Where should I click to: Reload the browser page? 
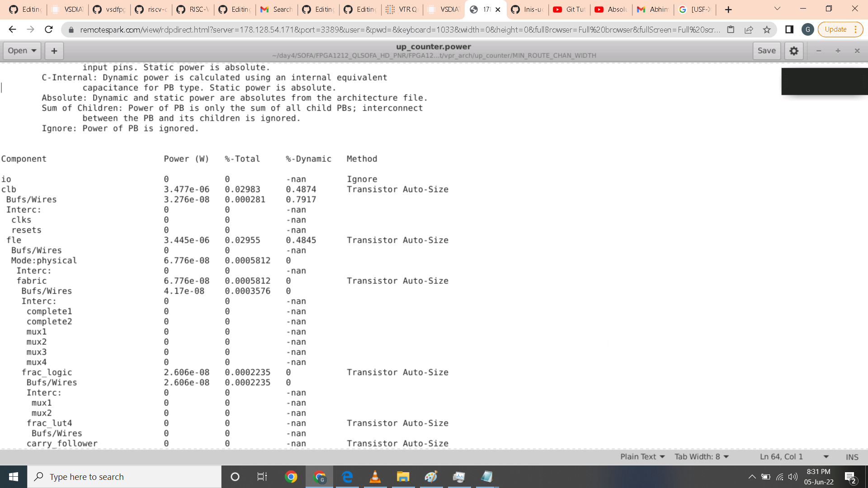click(x=49, y=29)
